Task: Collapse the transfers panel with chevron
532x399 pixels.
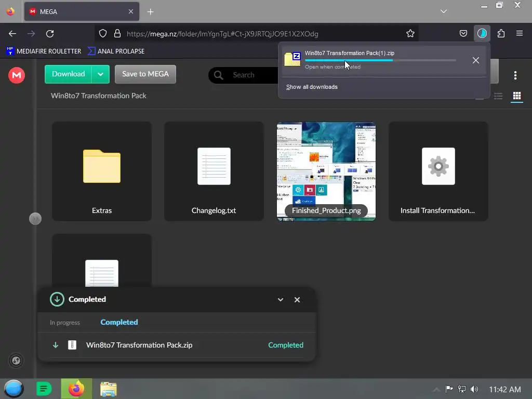Action: coord(280,300)
